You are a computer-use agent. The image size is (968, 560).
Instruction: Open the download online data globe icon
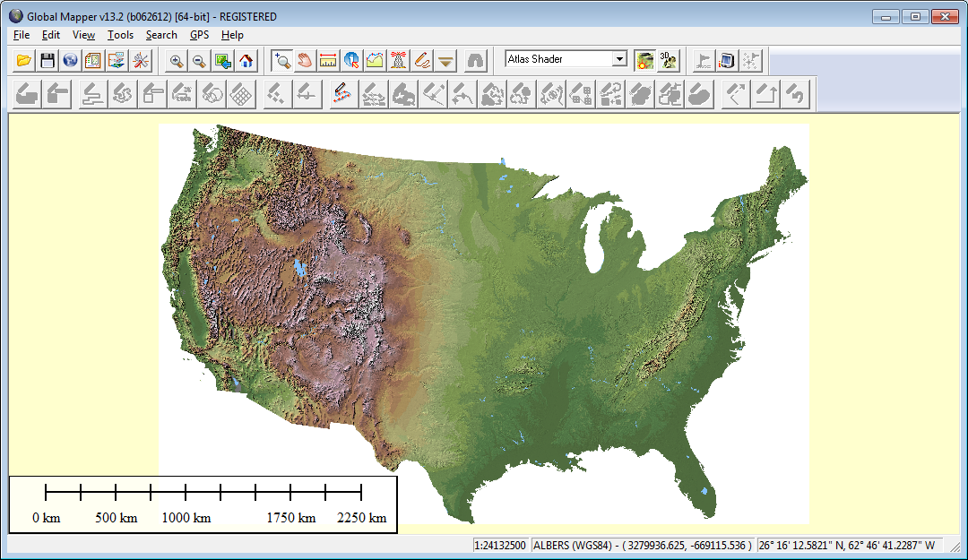71,61
